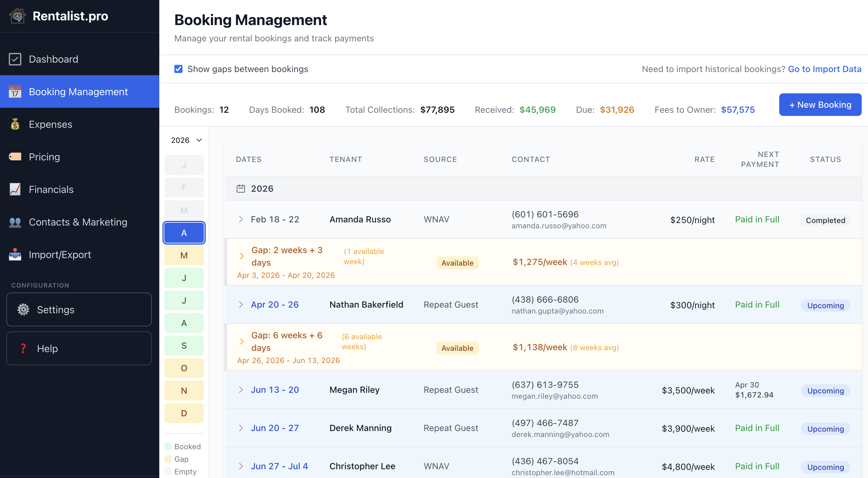Image resolution: width=868 pixels, height=478 pixels.
Task: Expand the 6 weeks gap row details
Action: [x=242, y=341]
